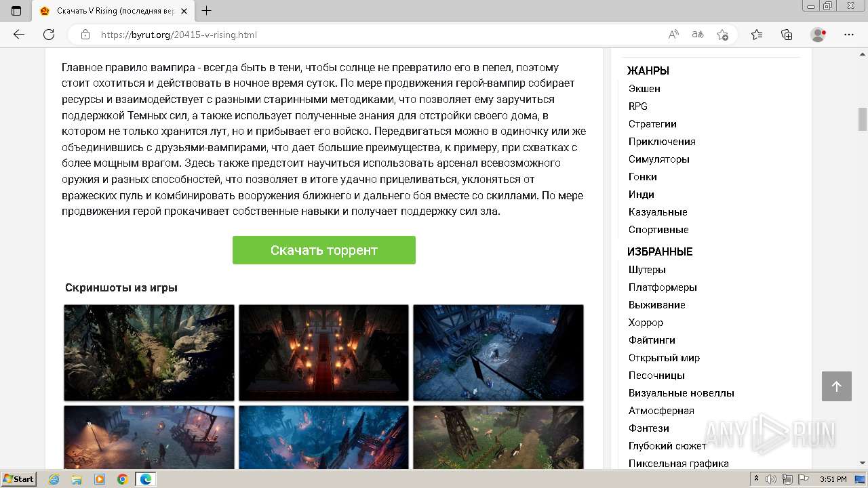
Task: Open Collections panel
Action: [787, 35]
